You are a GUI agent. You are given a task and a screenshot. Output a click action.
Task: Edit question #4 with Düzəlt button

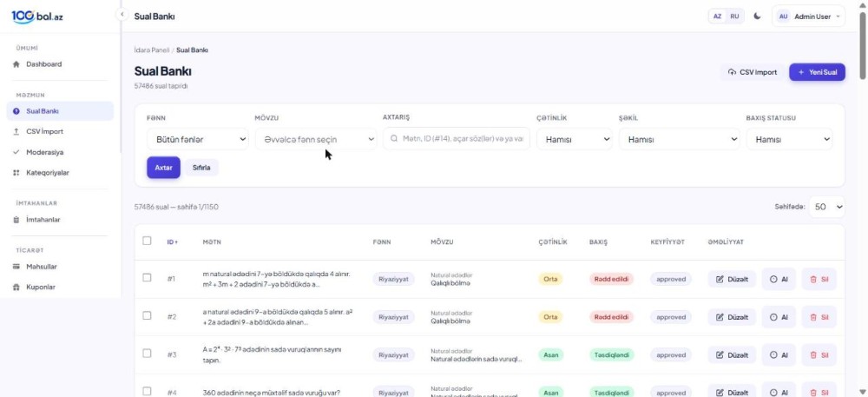732,393
